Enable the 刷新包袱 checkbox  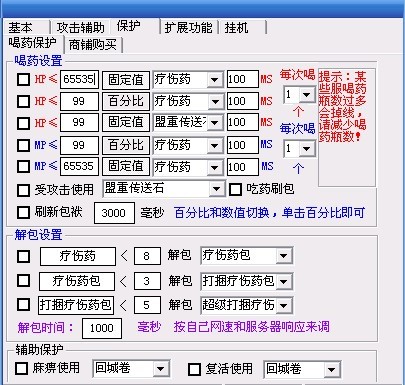tap(23, 212)
